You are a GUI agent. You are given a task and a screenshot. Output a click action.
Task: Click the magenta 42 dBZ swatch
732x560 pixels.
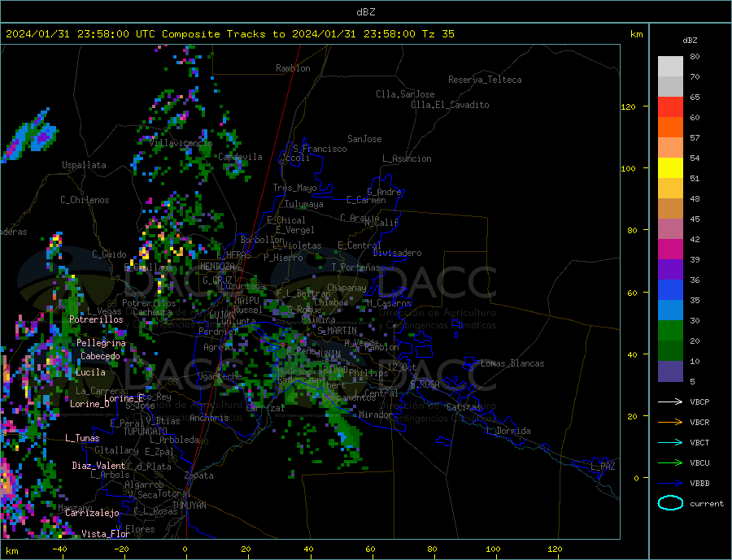tap(670, 250)
